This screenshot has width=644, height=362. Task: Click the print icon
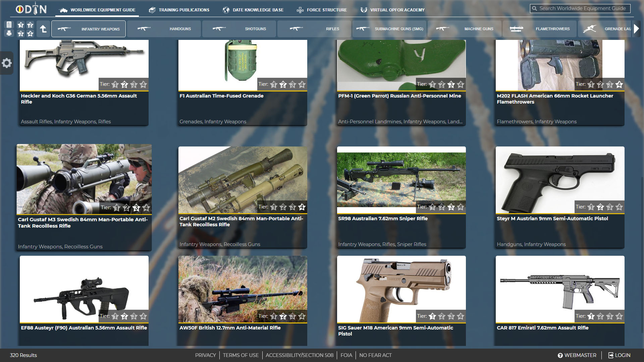point(9,33)
